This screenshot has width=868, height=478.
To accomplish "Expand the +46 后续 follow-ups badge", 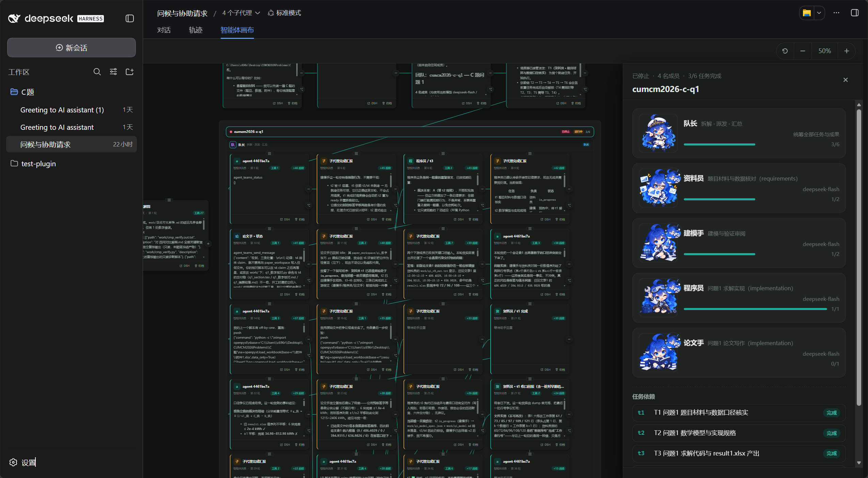I will [x=299, y=168].
